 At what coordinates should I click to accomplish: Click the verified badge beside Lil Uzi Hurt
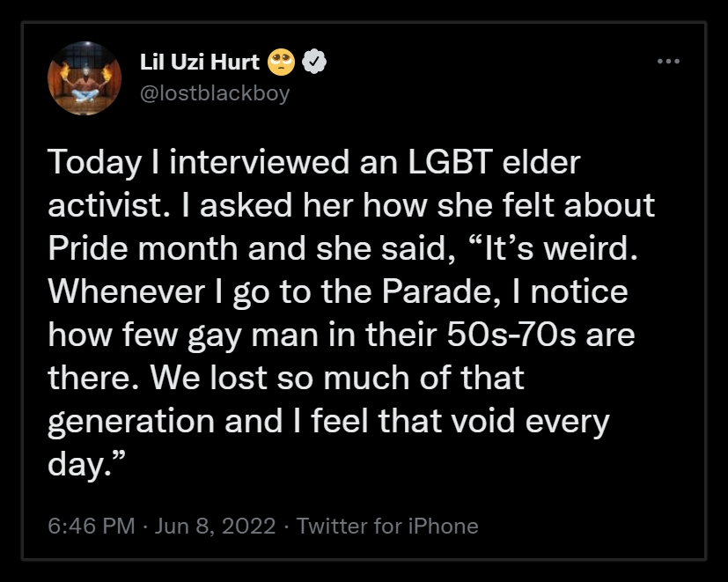point(315,62)
